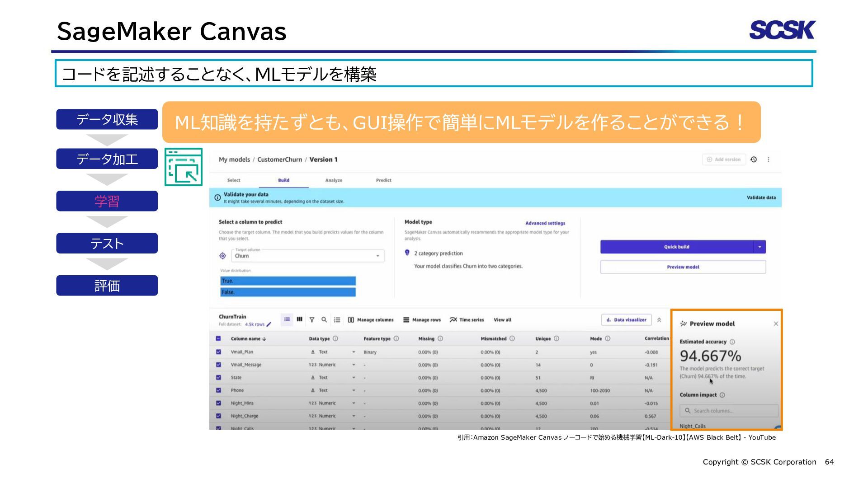This screenshot has width=868, height=488.
Task: Switch to the Build tab
Action: [x=283, y=180]
